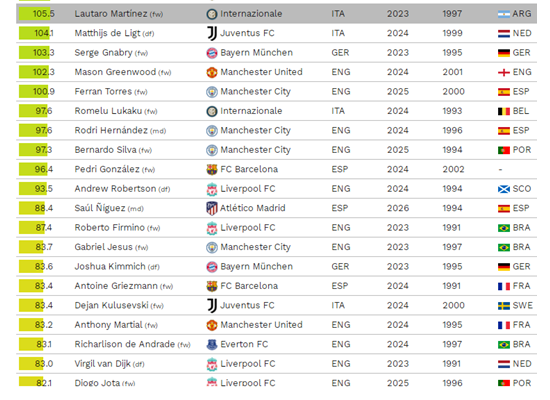Click the Belgium flag in Lukaku row
The width and height of the screenshot is (550, 400).
tap(504, 112)
